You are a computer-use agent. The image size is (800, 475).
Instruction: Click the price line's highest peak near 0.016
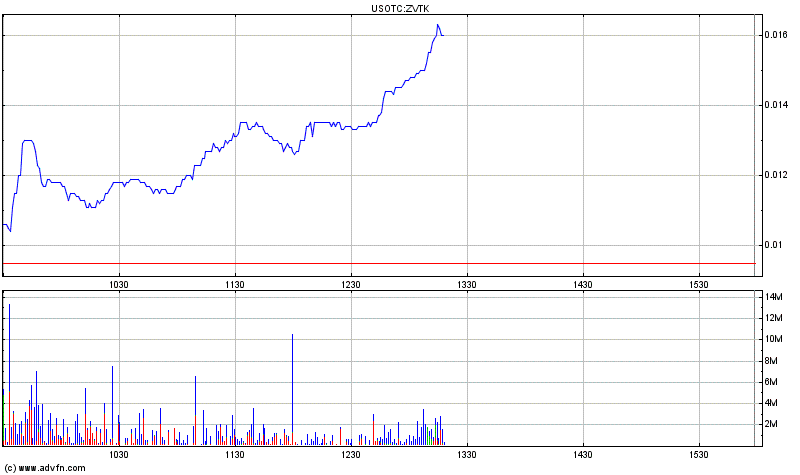(438, 25)
